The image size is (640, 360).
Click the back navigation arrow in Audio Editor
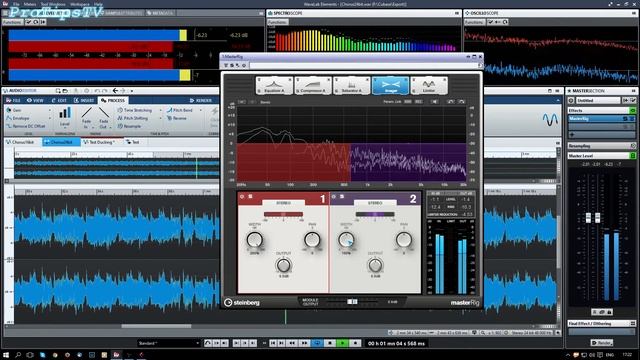click(x=115, y=91)
